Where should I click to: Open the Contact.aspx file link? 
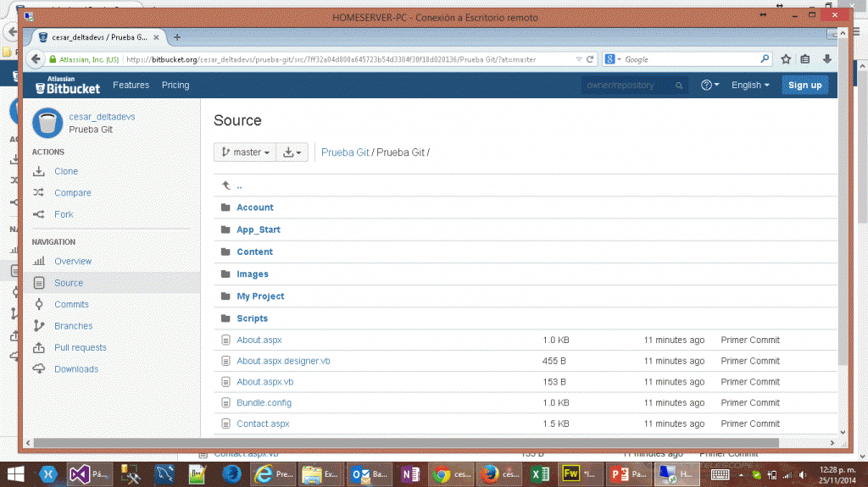(x=263, y=424)
